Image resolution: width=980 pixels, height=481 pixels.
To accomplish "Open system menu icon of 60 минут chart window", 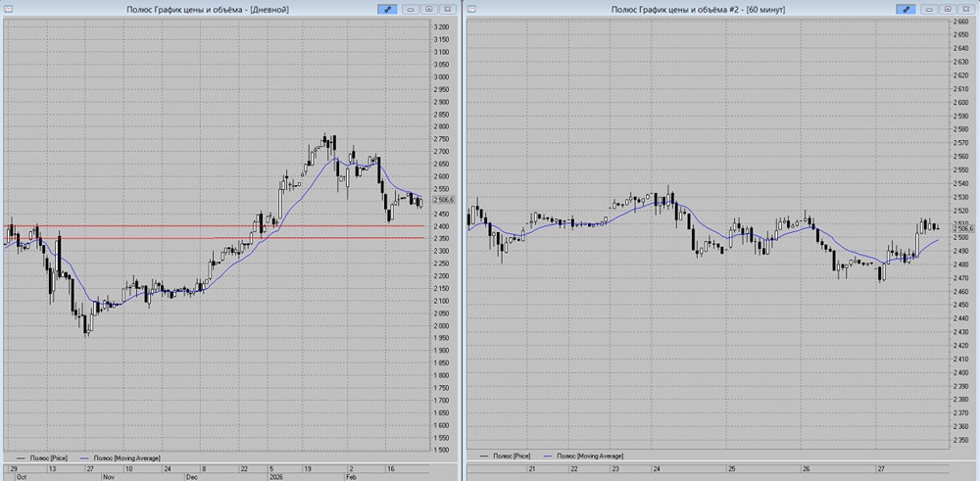I will pos(471,10).
